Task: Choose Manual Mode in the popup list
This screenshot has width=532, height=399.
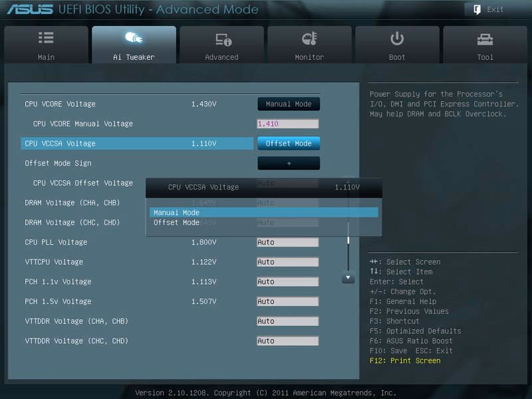Action: coord(263,212)
